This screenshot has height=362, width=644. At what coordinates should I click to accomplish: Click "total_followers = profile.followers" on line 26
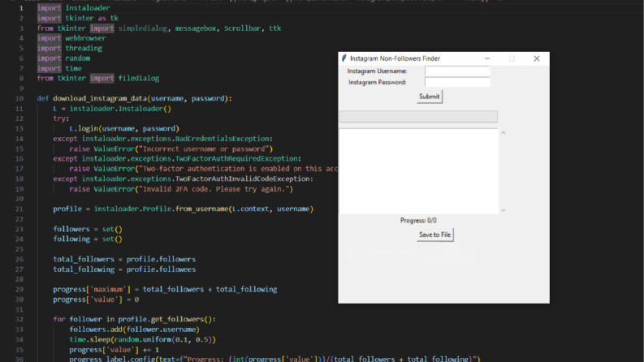(x=124, y=260)
